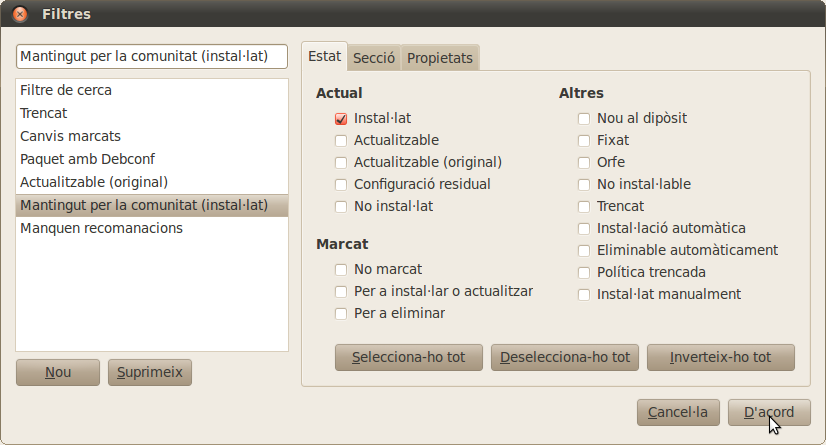Enable Eliminable automàticament checkbox
The image size is (826, 445).
click(x=584, y=251)
